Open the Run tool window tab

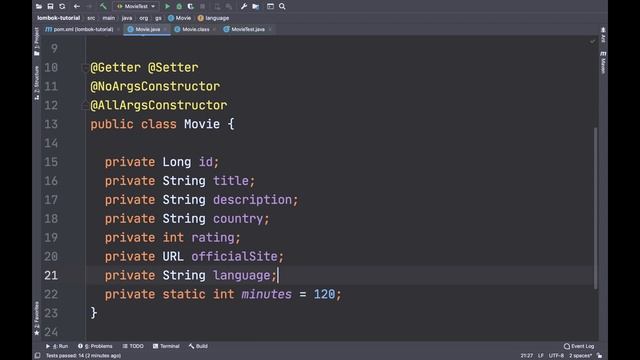pos(57,346)
